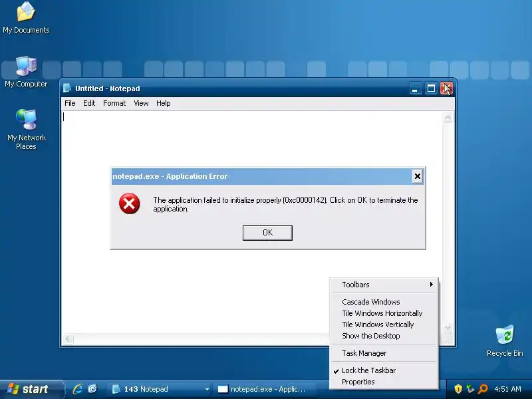Open Notepad's View menu
Screen dimensions: 532x399
(141, 103)
